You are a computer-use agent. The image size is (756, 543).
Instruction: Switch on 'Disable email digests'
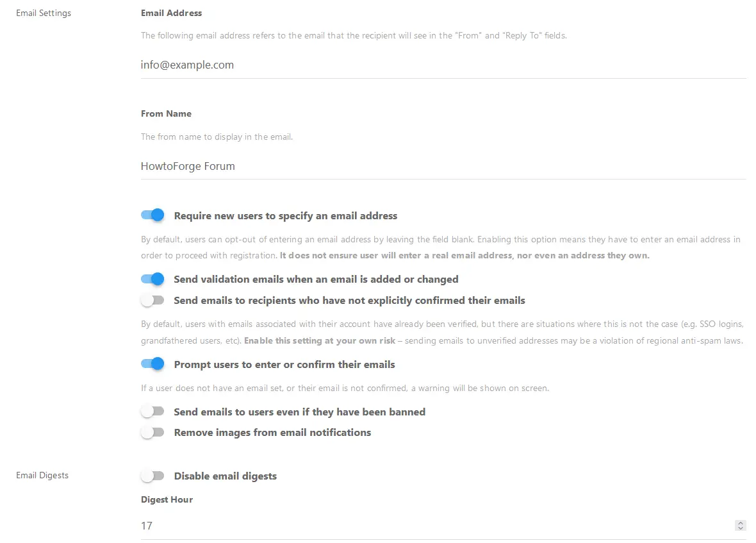coord(153,476)
